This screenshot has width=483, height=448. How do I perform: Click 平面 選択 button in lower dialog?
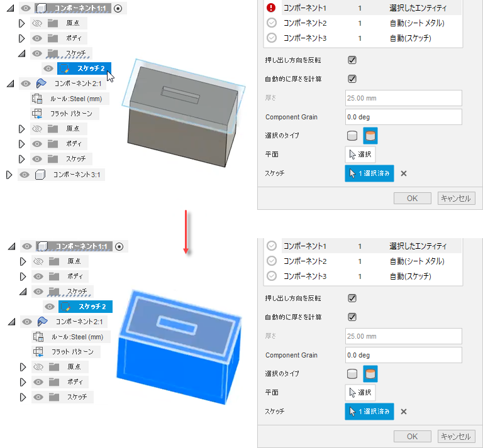coord(360,393)
